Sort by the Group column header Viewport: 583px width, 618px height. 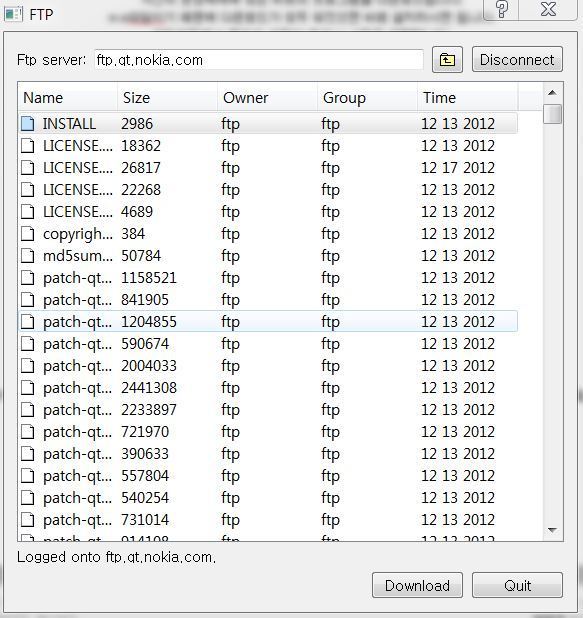[x=367, y=98]
